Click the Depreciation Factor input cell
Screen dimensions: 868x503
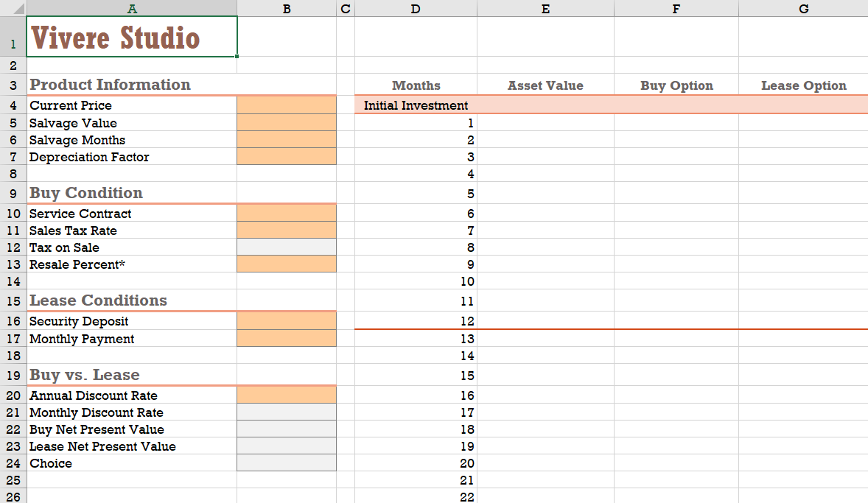pyautogui.click(x=286, y=156)
